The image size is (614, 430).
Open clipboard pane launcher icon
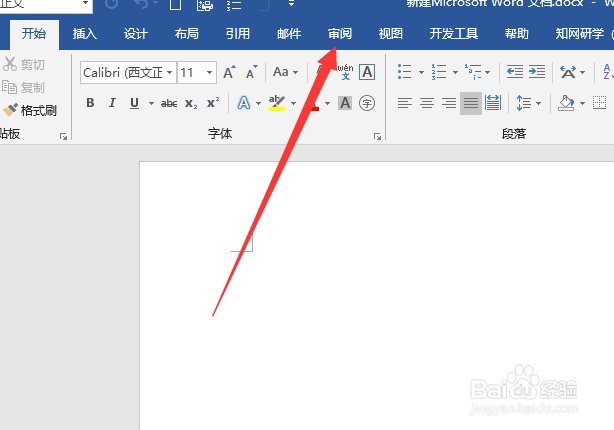coord(63,136)
